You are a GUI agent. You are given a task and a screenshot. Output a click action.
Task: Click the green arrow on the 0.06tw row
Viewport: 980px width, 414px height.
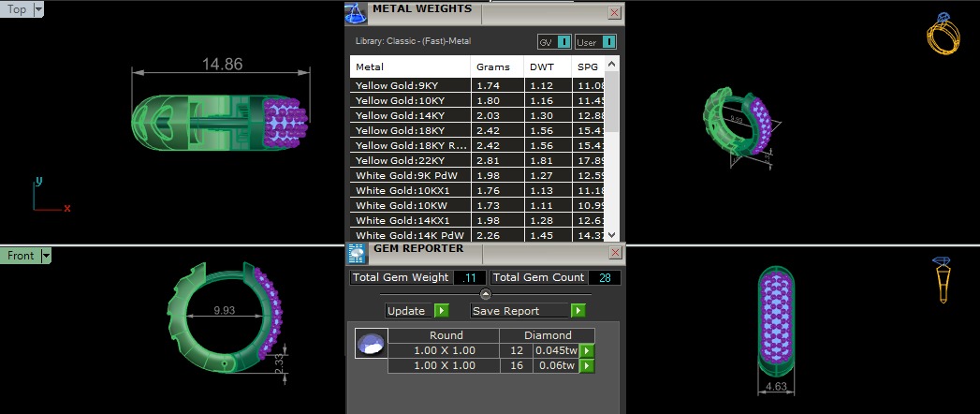[586, 366]
